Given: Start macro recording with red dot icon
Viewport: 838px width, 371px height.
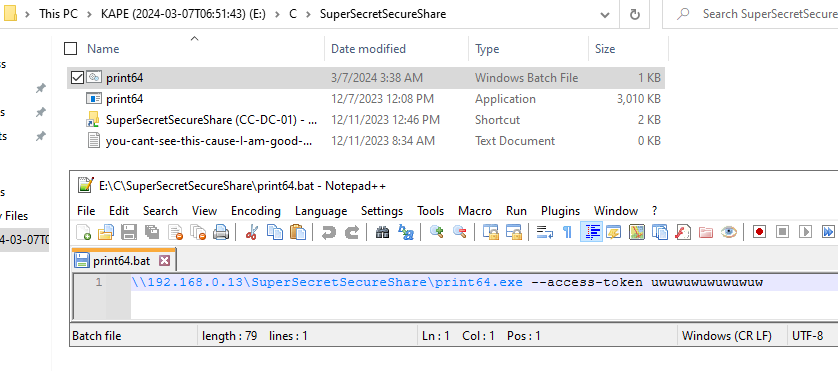Looking at the screenshot, I should (759, 232).
